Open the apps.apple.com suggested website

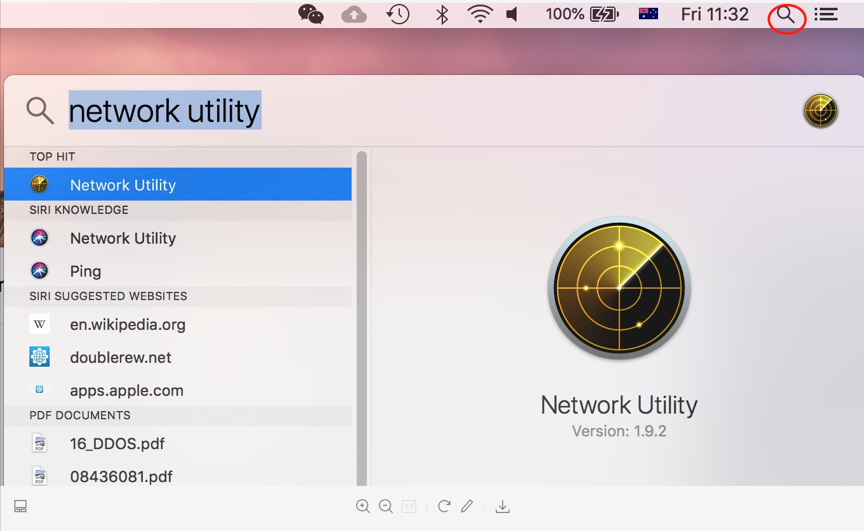point(126,390)
